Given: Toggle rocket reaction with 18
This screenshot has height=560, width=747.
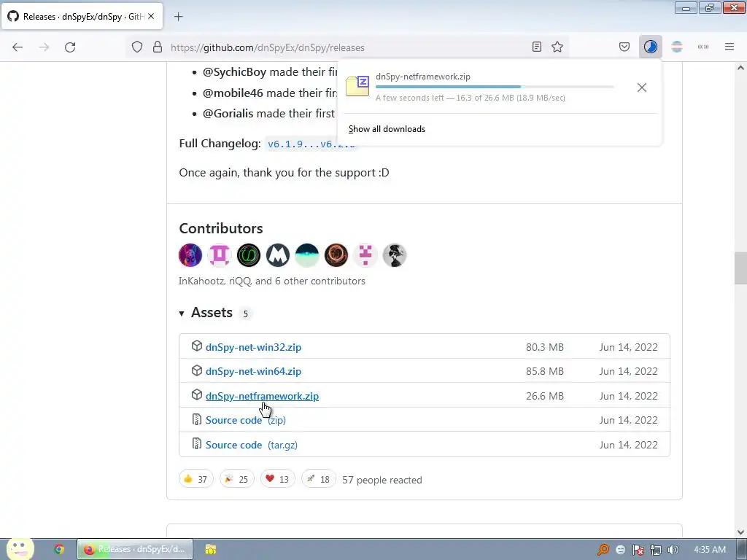Looking at the screenshot, I should click(319, 479).
